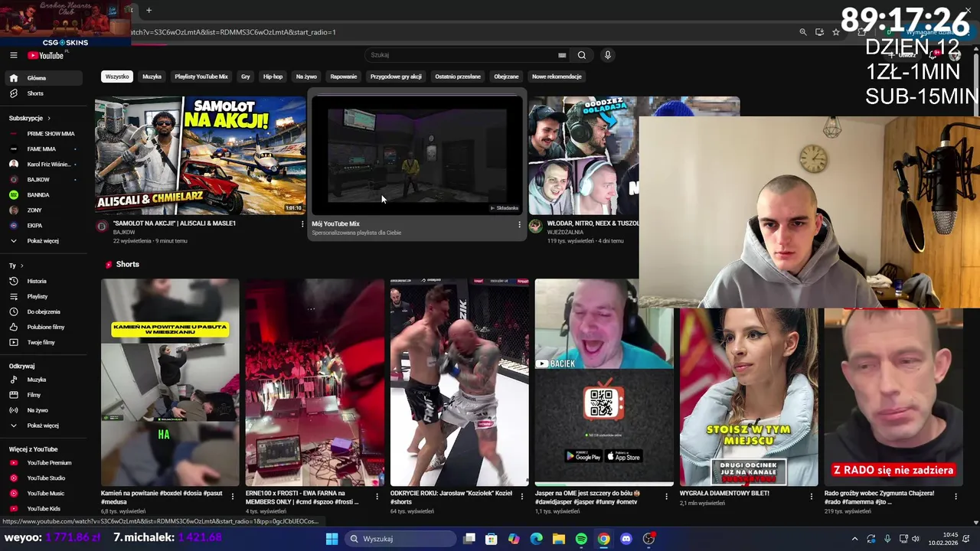The width and height of the screenshot is (980, 551).
Task: Start voice search with microphone icon
Action: pos(608,55)
